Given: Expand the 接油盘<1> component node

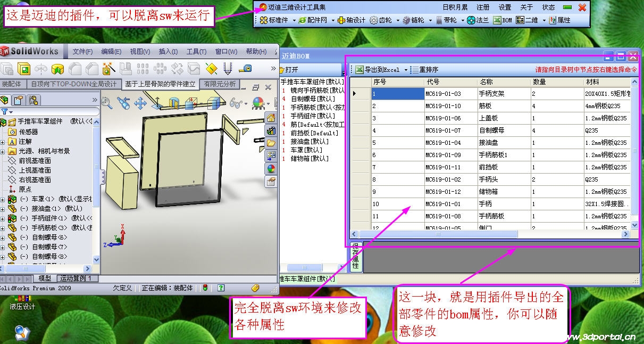Looking at the screenshot, I should coord(3,209).
